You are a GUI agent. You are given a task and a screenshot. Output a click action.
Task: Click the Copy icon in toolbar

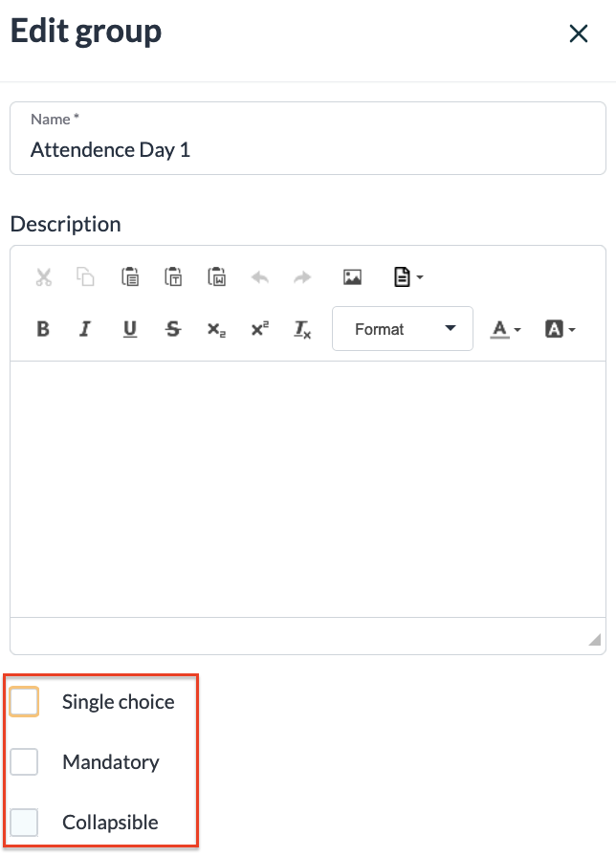click(86, 277)
